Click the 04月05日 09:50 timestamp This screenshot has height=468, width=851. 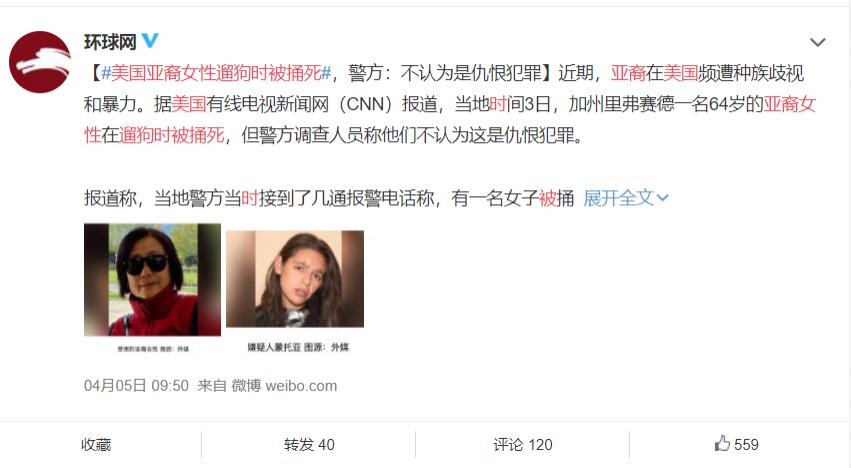[x=136, y=385]
